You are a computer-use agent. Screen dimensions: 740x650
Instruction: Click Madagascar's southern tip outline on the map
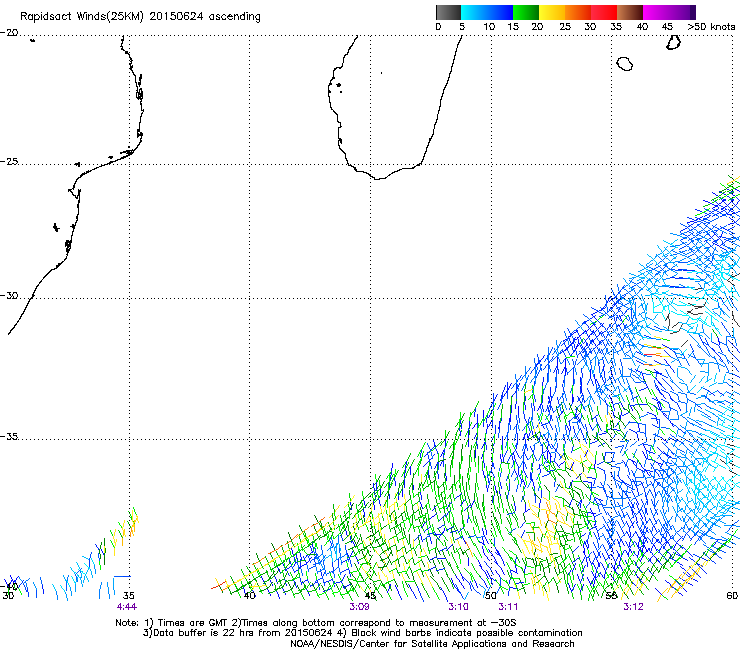(379, 178)
